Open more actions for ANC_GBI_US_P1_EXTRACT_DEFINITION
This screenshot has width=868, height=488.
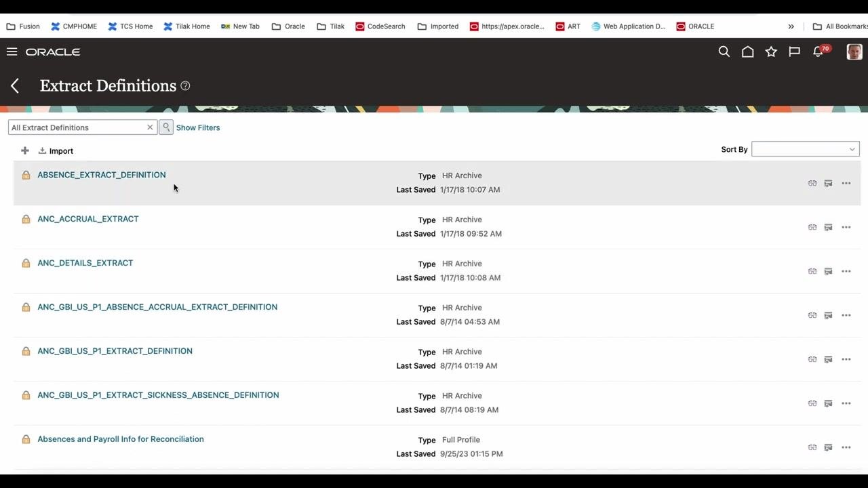[846, 359]
